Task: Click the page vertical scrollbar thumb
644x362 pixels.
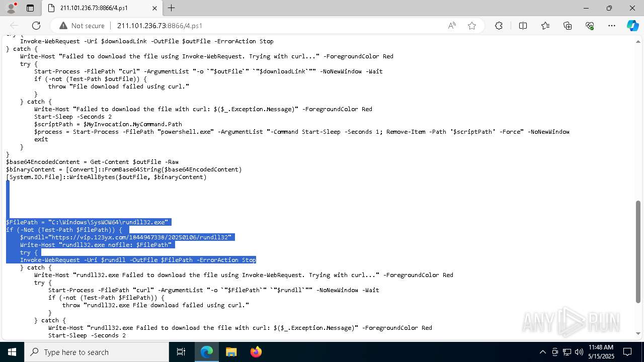Action: (x=638, y=251)
